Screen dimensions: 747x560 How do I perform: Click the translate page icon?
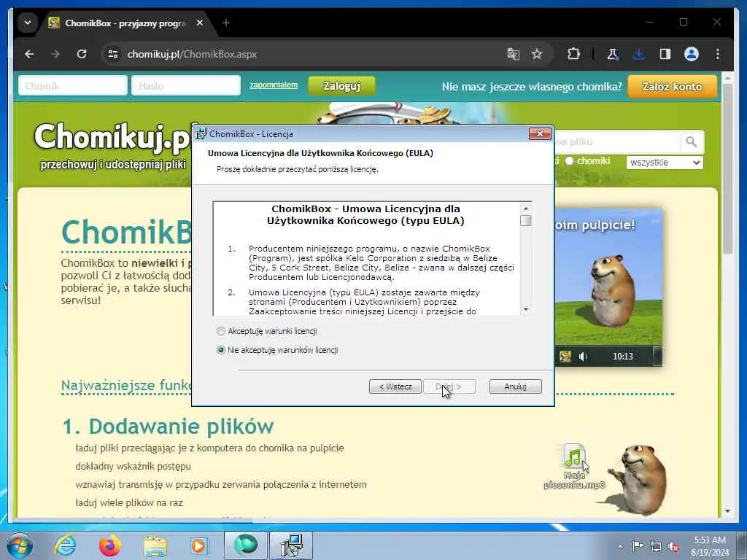pyautogui.click(x=513, y=54)
